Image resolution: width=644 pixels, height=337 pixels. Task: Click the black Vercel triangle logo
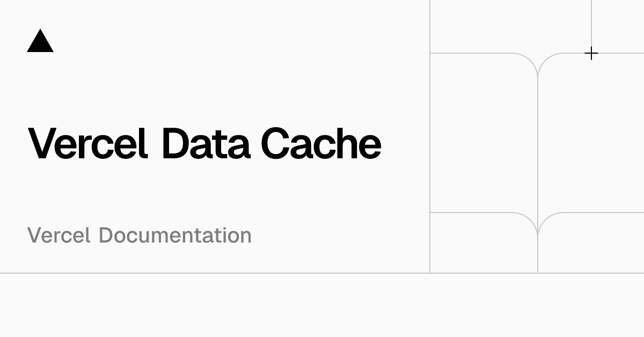[40, 41]
